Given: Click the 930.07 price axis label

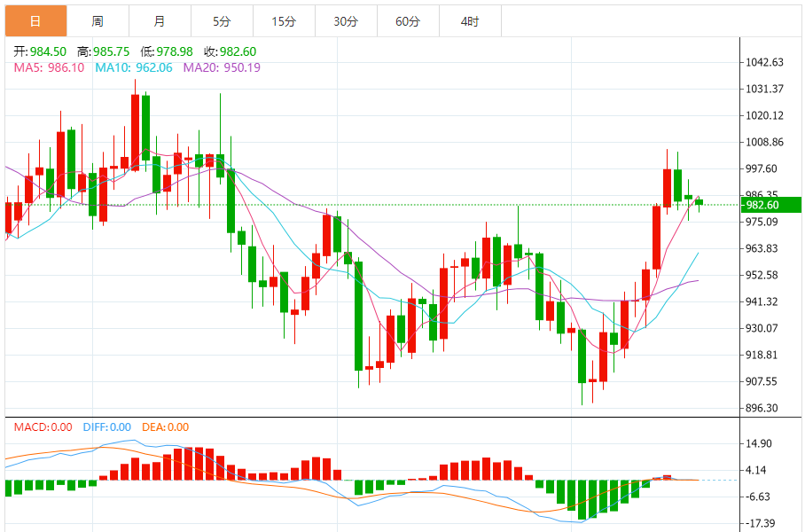Looking at the screenshot, I should click(762, 328).
